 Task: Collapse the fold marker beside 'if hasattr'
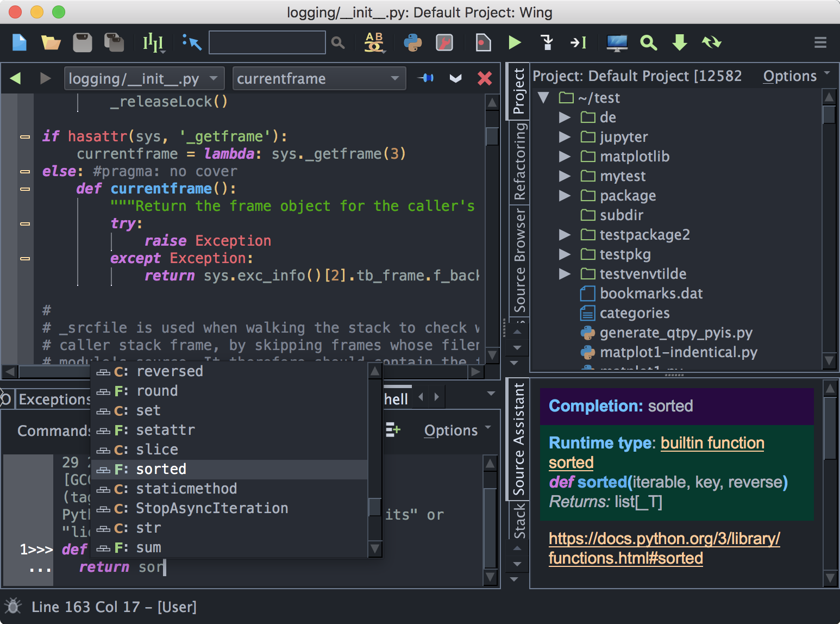click(25, 136)
